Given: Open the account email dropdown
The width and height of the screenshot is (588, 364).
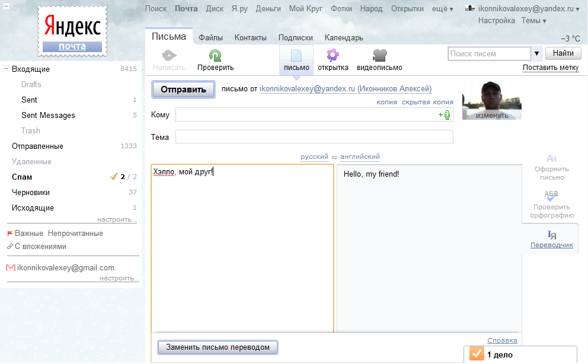Looking at the screenshot, I should pyautogui.click(x=529, y=9).
